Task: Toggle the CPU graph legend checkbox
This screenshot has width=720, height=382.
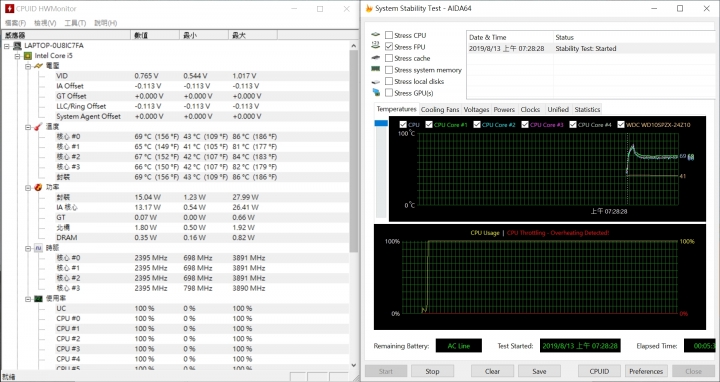Action: 403,124
